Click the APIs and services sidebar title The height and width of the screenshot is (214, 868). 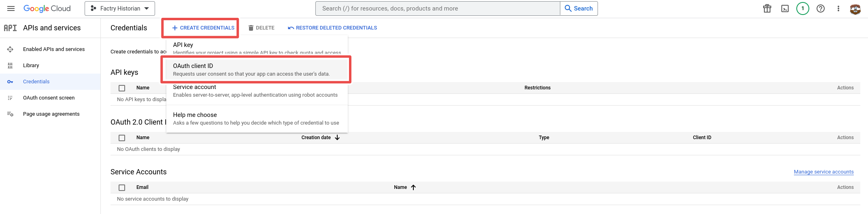[52, 28]
